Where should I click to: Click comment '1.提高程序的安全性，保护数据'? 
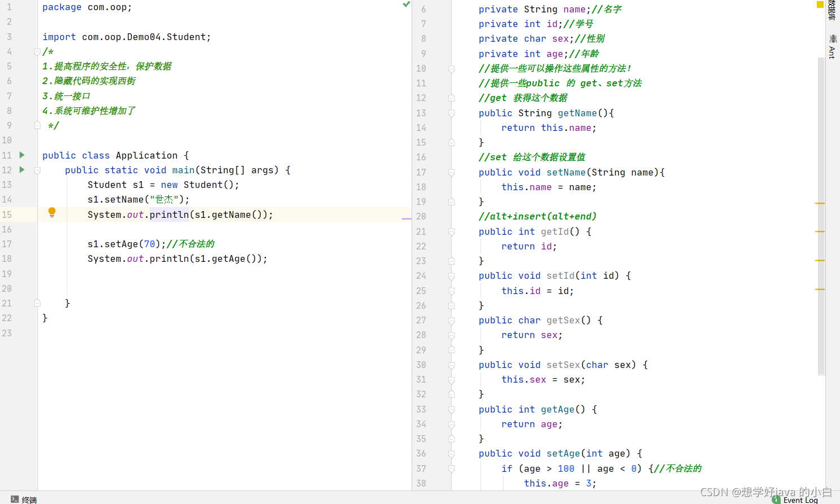coord(107,67)
